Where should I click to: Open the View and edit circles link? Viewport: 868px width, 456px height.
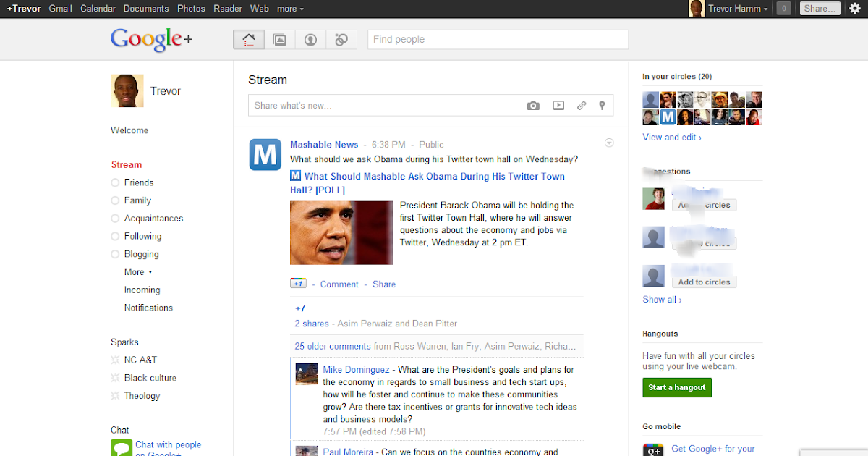pyautogui.click(x=671, y=137)
